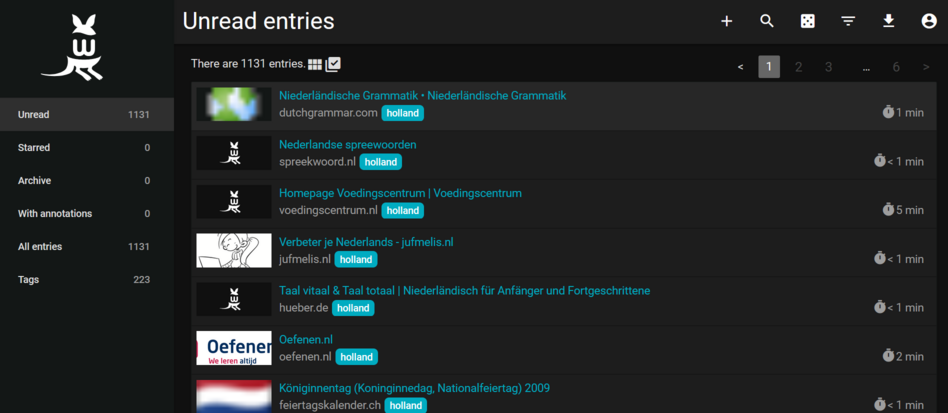The width and height of the screenshot is (948, 413).
Task: Open Taal vitaal & Taal totaal entry
Action: pos(464,290)
